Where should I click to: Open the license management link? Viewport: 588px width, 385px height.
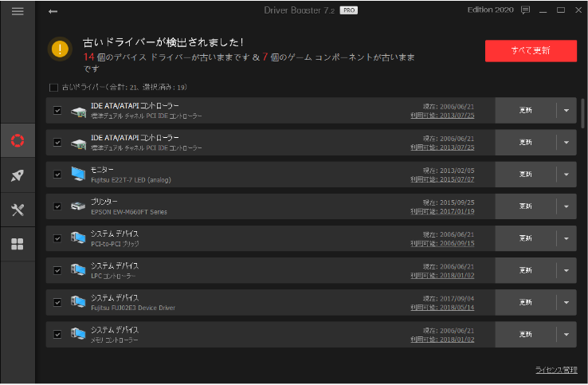556,370
